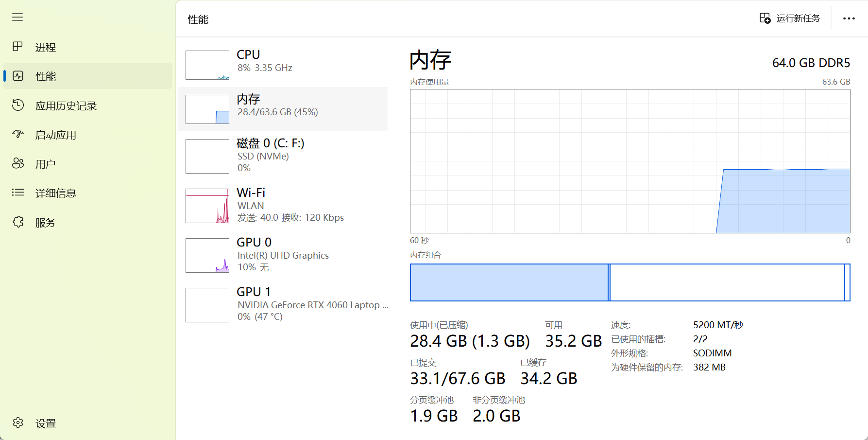868x440 pixels.
Task: Click the 详细信息 list icon
Action: pos(18,193)
